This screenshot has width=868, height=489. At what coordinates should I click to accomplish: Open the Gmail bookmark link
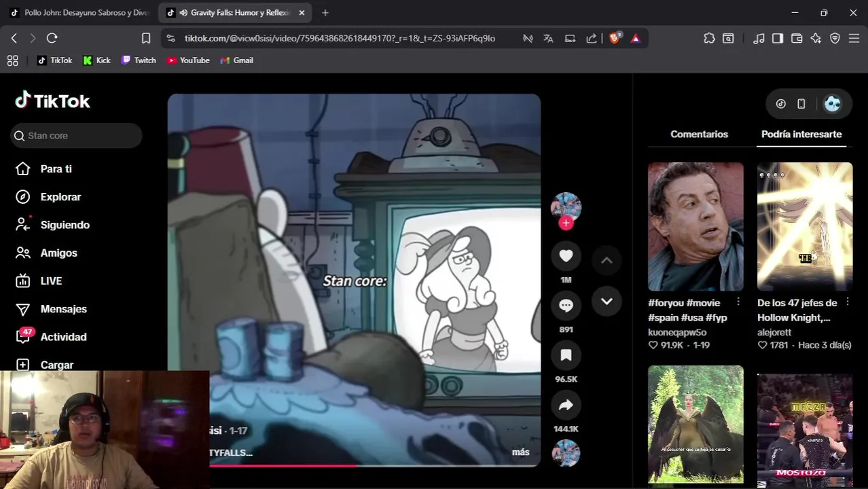click(x=237, y=60)
